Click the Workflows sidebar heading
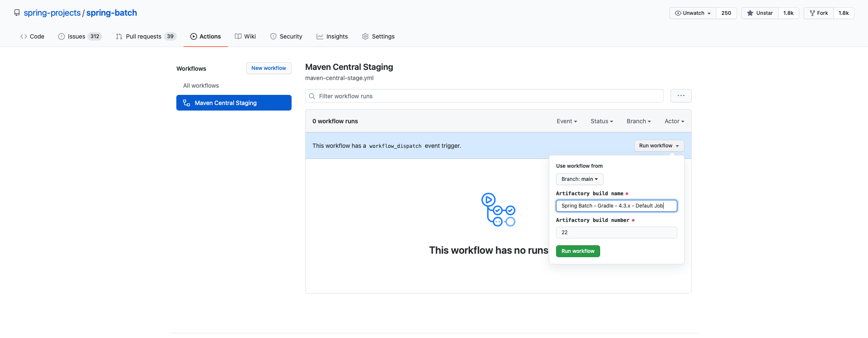The width and height of the screenshot is (868, 338). click(191, 69)
